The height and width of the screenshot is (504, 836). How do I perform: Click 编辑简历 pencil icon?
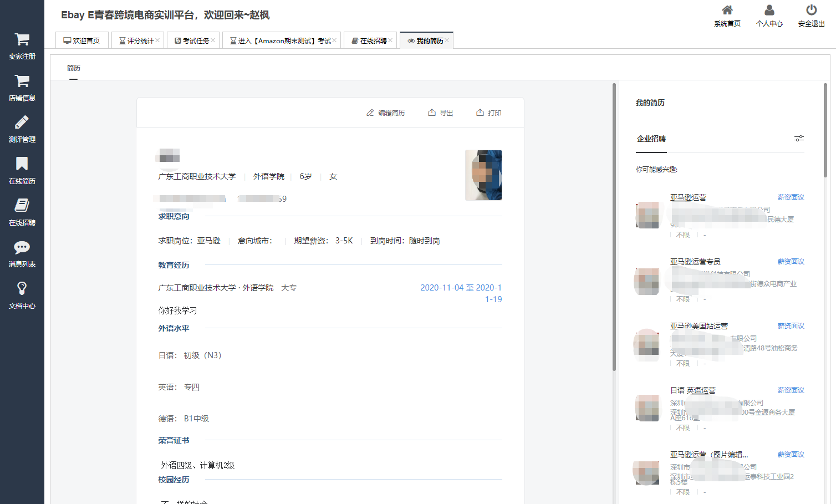[370, 113]
